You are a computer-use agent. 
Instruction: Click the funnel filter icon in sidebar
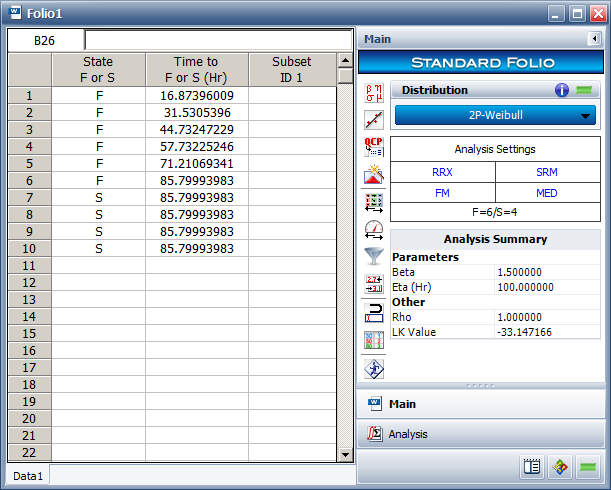point(374,256)
